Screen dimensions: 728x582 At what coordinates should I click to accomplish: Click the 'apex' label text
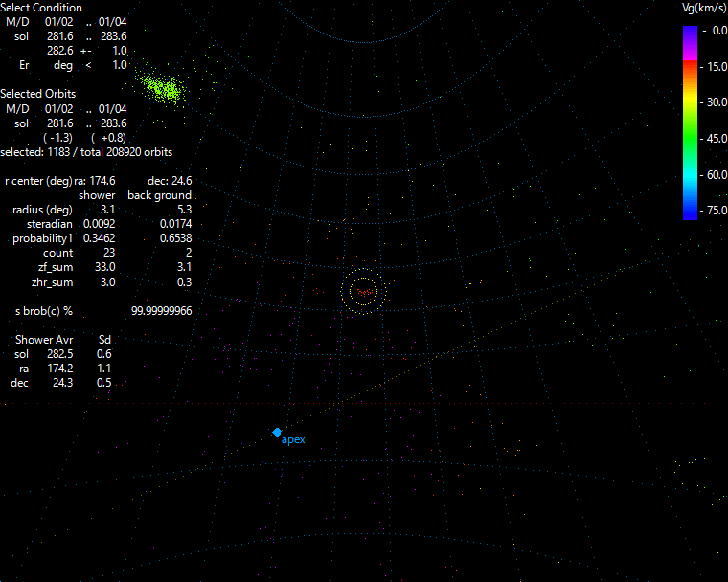(293, 440)
